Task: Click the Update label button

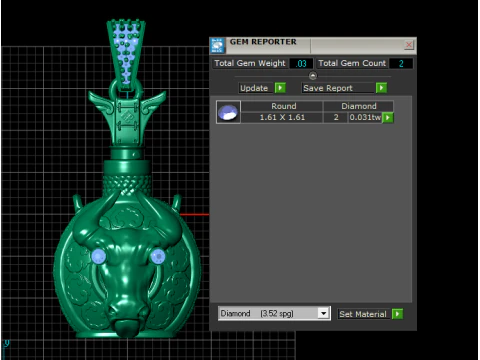Action: tap(256, 88)
